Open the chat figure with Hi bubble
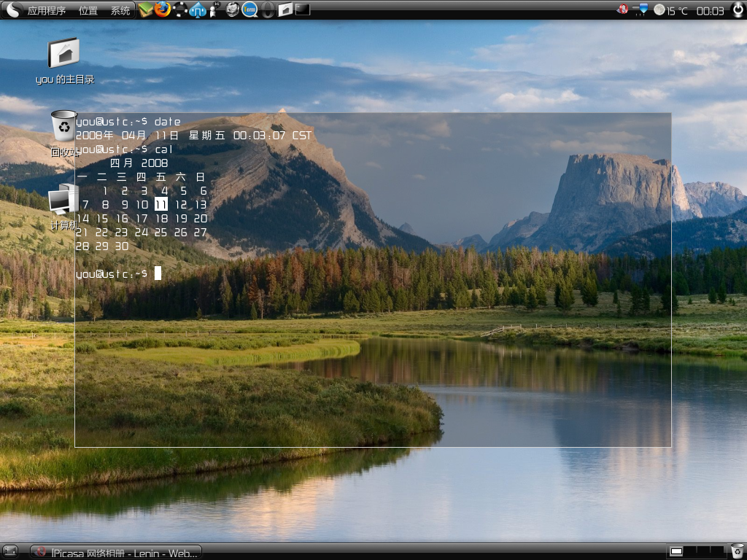 tap(214, 9)
